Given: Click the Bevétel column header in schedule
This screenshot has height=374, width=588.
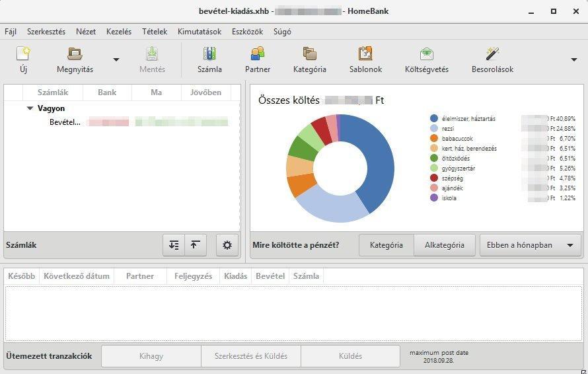Looking at the screenshot, I should click(x=270, y=276).
